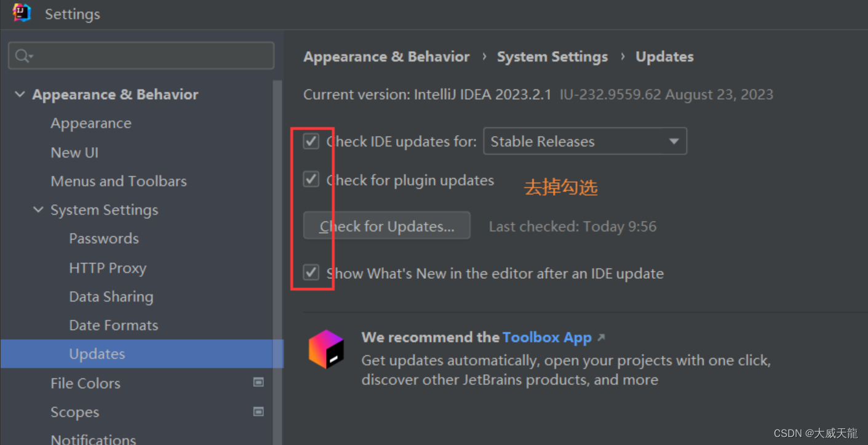Collapse the Appearance & Behavior tree node
This screenshot has width=868, height=445.
point(20,94)
